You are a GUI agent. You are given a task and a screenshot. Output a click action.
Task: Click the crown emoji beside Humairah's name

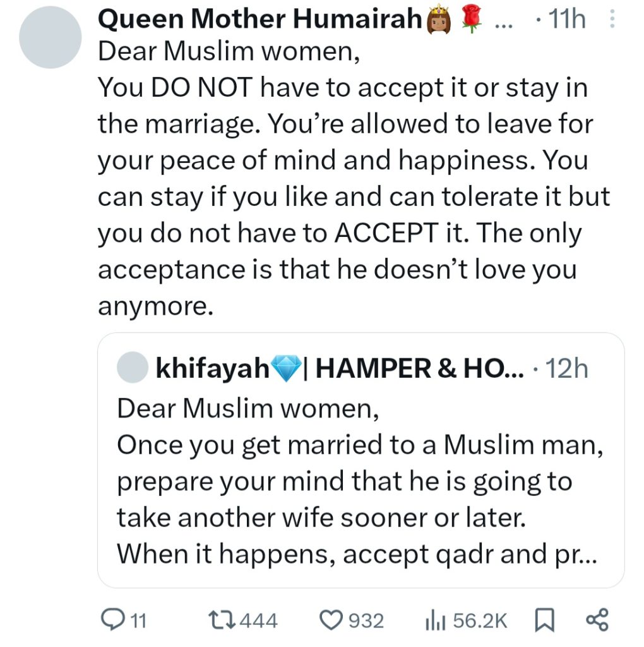click(x=439, y=20)
